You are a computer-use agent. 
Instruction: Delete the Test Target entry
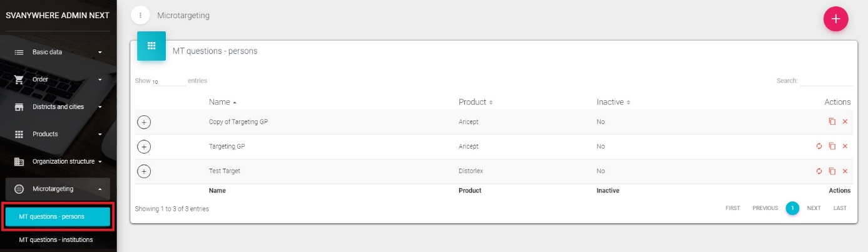click(845, 171)
